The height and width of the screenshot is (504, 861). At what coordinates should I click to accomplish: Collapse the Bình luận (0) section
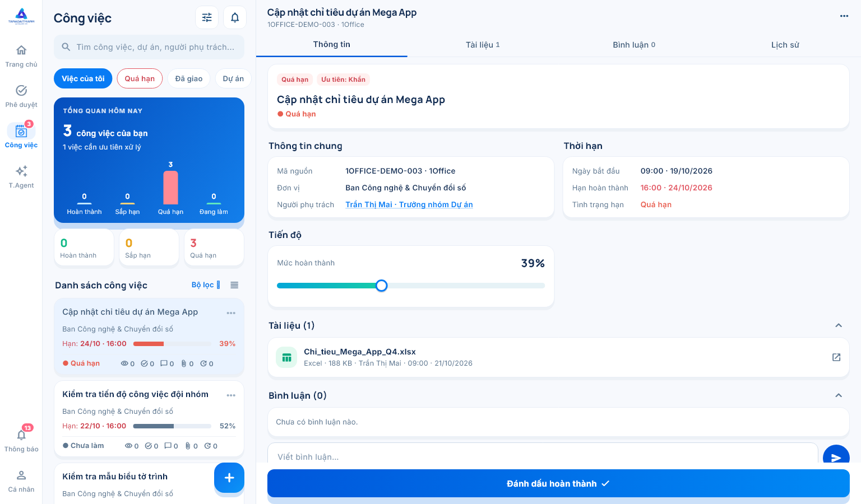(x=839, y=395)
